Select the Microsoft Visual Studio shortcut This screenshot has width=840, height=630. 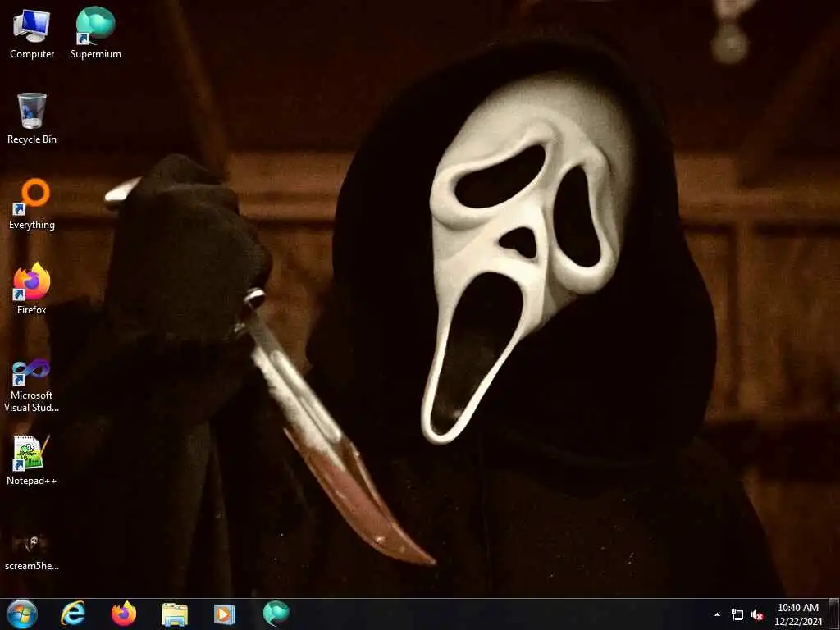[32, 386]
